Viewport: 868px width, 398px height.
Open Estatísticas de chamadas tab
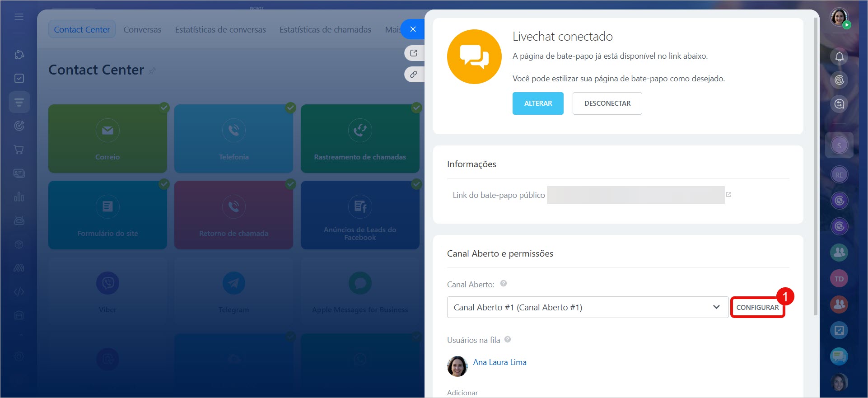(x=325, y=30)
